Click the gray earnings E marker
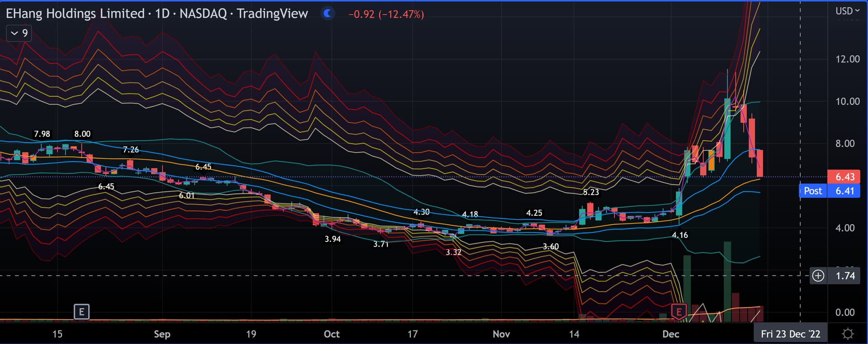The height and width of the screenshot is (344, 868). 81,311
